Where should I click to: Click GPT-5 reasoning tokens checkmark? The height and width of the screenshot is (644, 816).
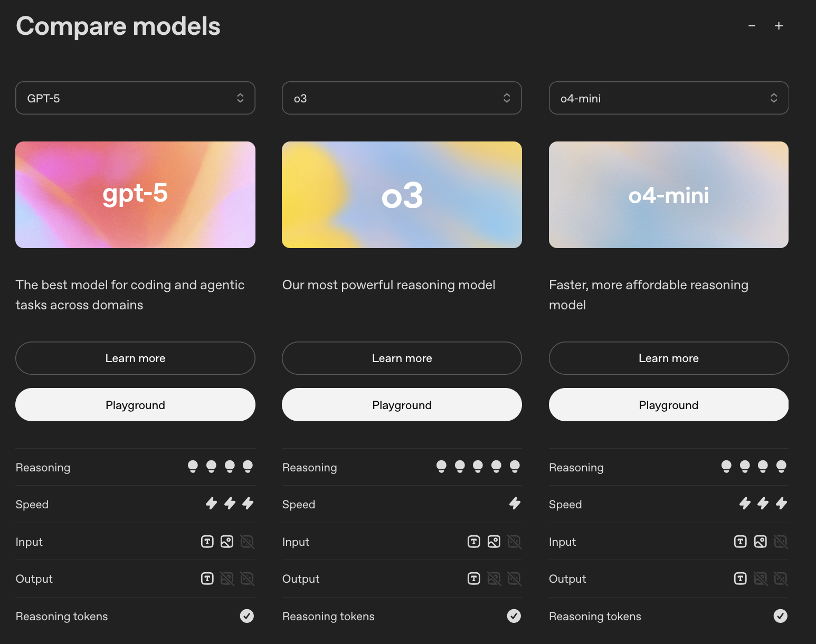(247, 616)
